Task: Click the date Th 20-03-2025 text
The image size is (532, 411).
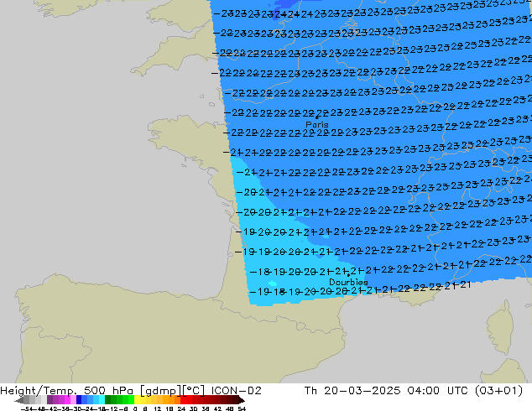Action: pyautogui.click(x=352, y=391)
